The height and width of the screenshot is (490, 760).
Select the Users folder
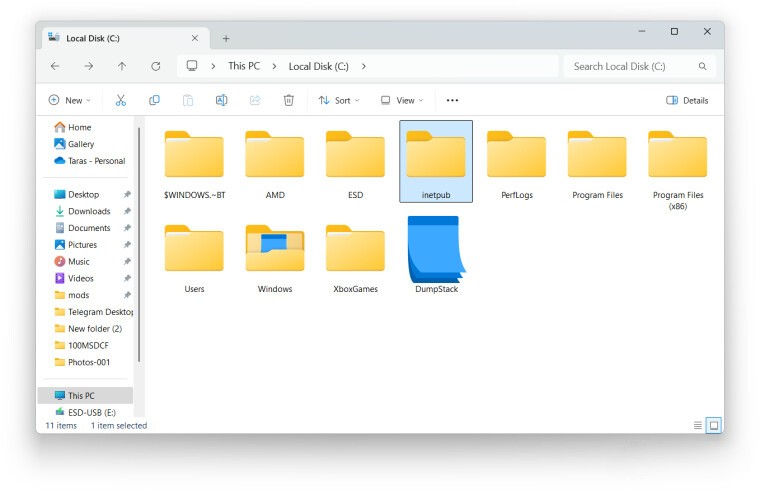(194, 259)
